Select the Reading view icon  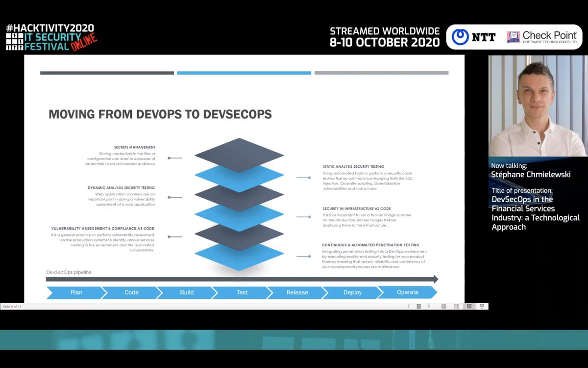[469, 306]
